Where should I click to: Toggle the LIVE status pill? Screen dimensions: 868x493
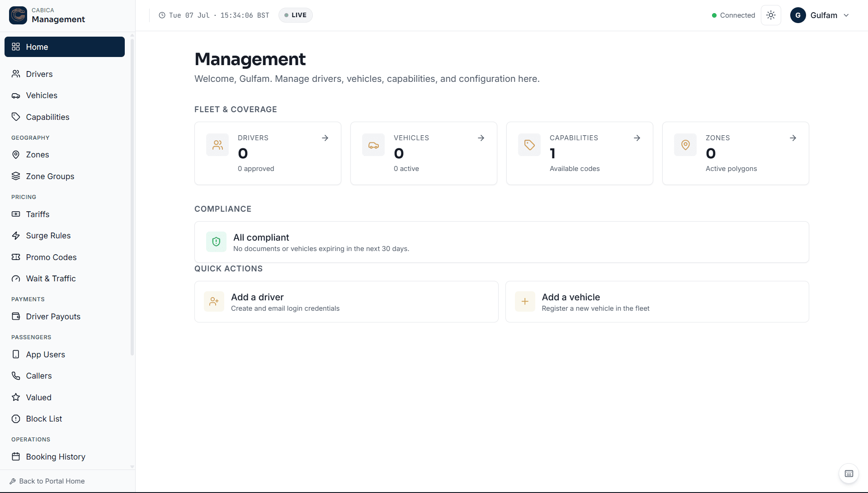tap(296, 15)
